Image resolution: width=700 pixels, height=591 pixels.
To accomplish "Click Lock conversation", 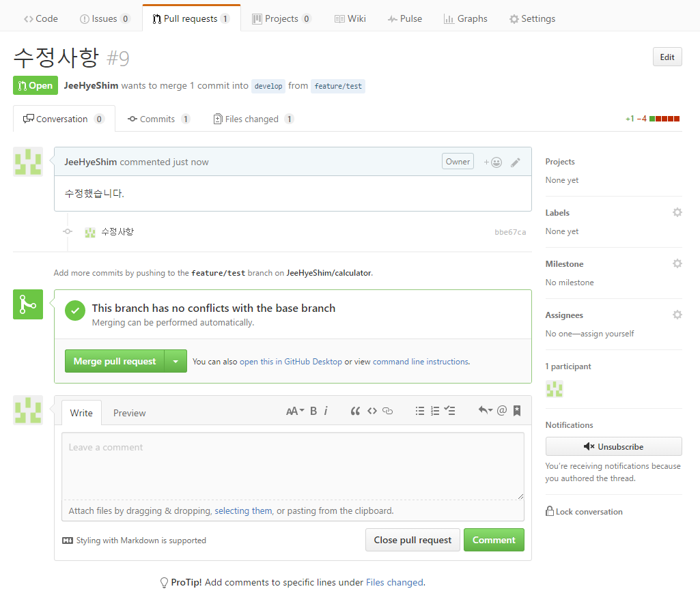I will (584, 512).
